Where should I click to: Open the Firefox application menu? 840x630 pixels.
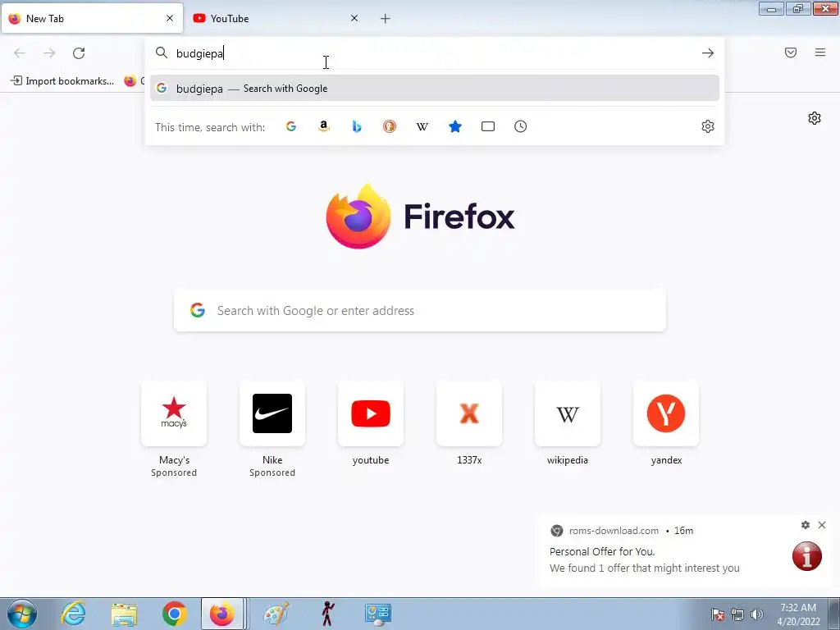[820, 52]
